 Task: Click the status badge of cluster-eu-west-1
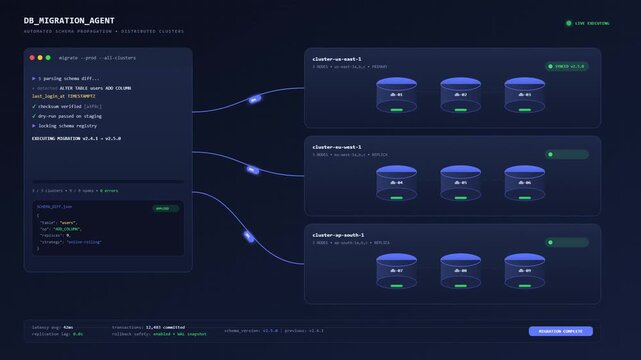567,154
